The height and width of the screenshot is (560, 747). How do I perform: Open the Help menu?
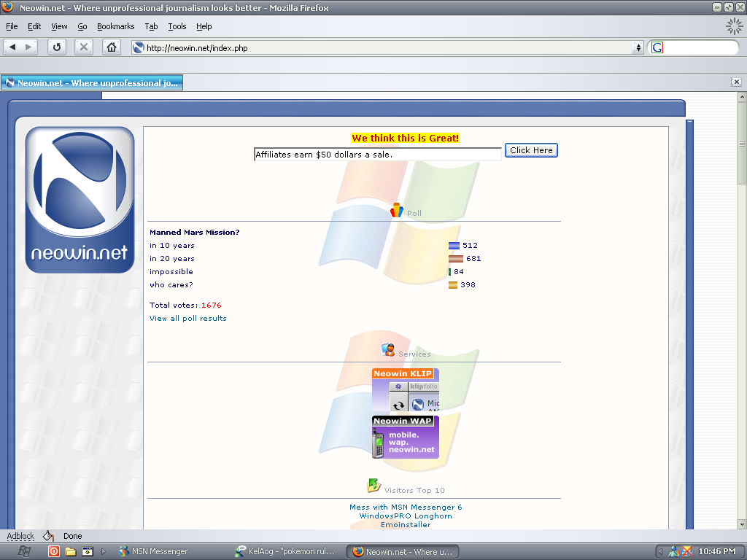(204, 26)
